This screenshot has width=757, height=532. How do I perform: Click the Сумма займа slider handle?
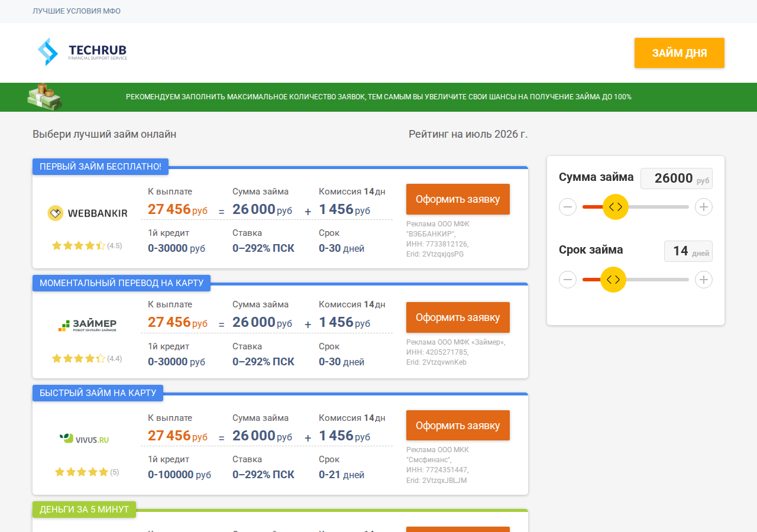click(x=616, y=207)
